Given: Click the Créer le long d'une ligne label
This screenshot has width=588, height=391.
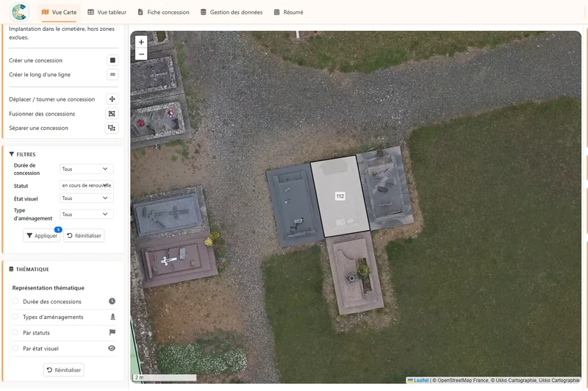Looking at the screenshot, I should (x=40, y=75).
